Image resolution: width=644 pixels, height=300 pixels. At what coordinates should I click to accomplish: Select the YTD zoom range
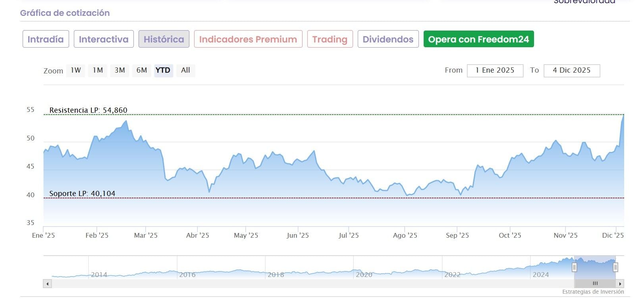(163, 70)
